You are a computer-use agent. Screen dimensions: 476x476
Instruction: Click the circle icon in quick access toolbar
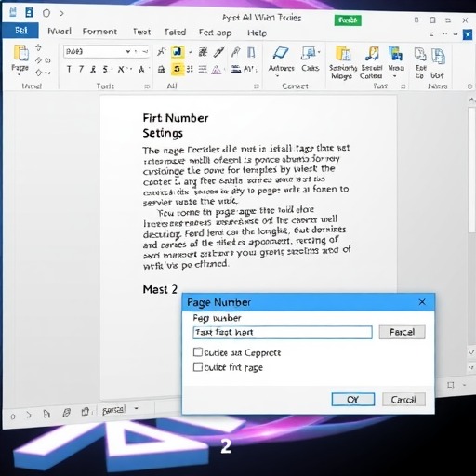coord(46,13)
